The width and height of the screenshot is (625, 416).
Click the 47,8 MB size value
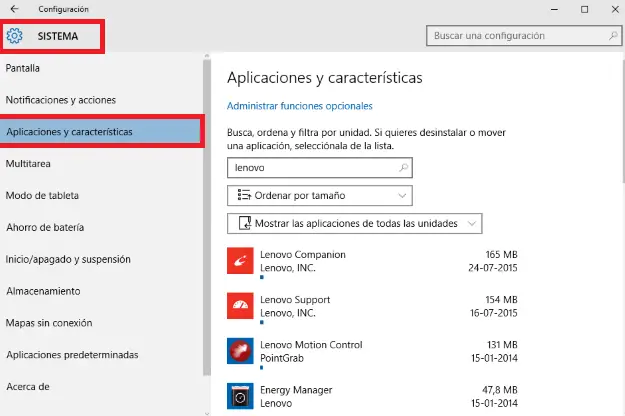click(x=500, y=390)
